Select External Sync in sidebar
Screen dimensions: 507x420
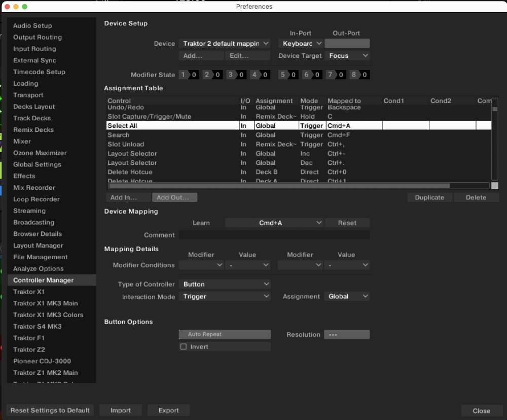(34, 60)
